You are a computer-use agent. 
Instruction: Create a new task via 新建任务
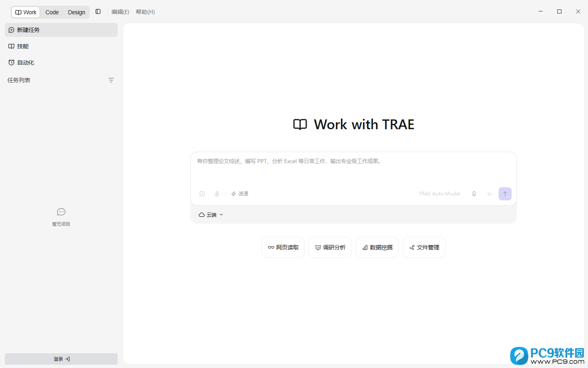tap(61, 30)
